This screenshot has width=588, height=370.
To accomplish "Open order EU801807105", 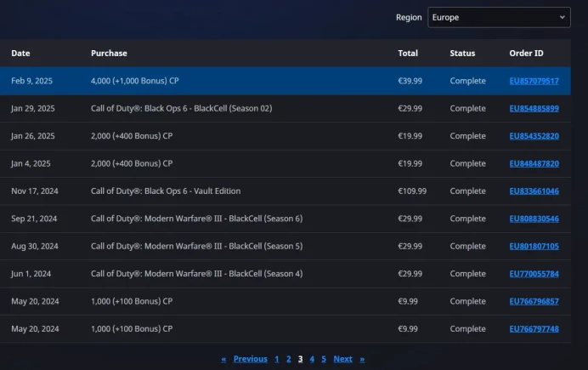I will (534, 246).
